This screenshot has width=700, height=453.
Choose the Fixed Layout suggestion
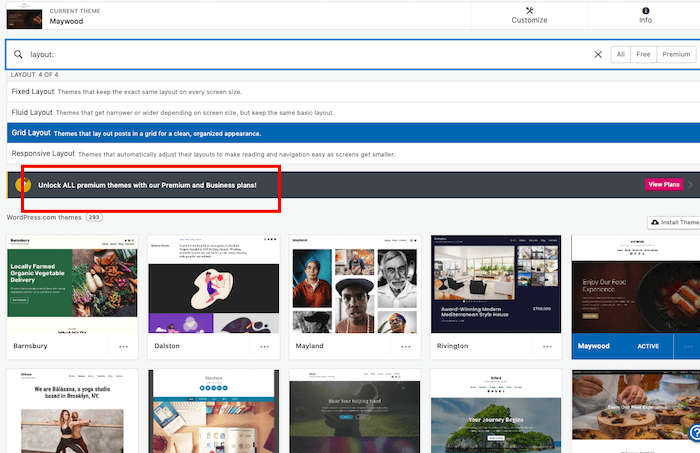pyautogui.click(x=353, y=91)
